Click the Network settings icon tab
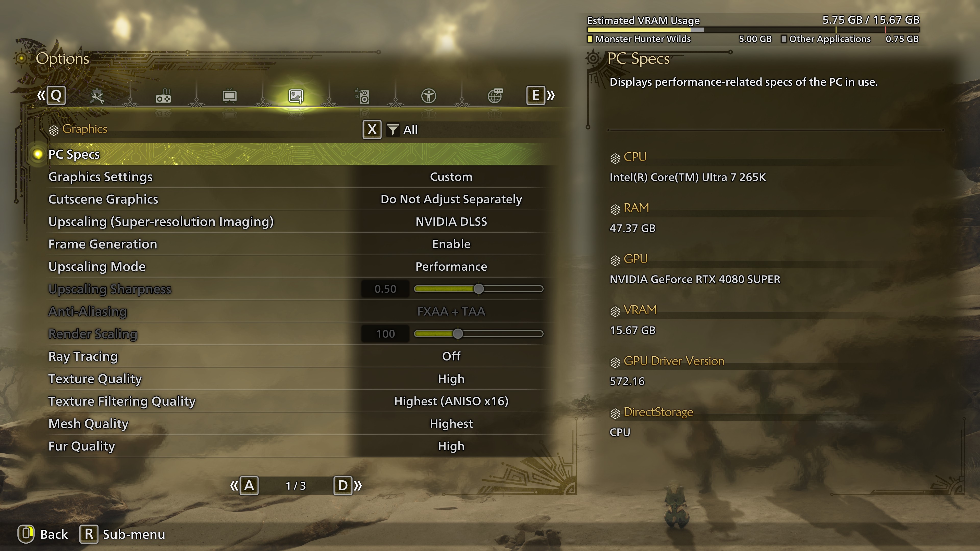The image size is (980, 551). pos(496,95)
